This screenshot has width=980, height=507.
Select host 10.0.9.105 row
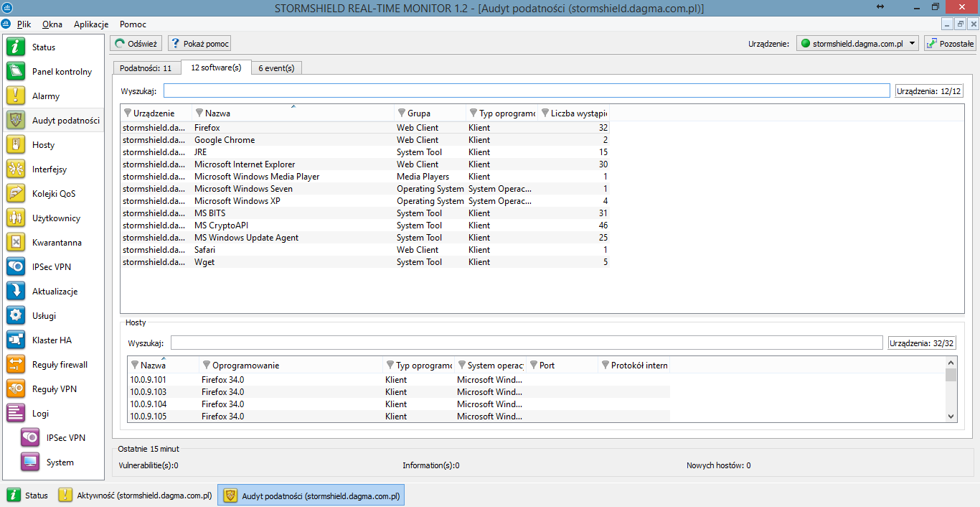(399, 417)
